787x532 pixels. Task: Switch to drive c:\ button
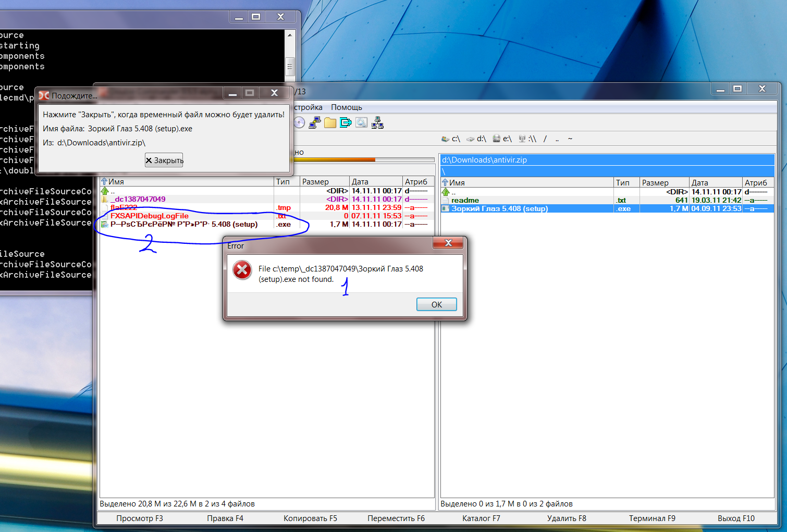(451, 139)
